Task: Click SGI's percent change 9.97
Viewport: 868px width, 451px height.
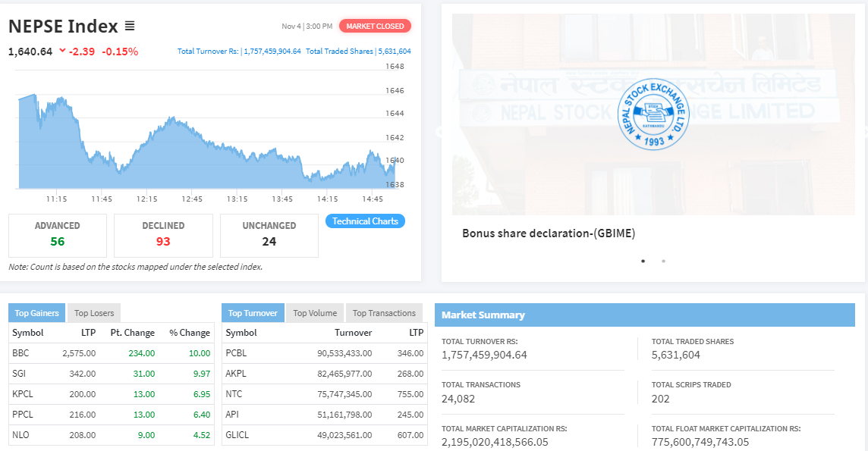Action: [202, 374]
